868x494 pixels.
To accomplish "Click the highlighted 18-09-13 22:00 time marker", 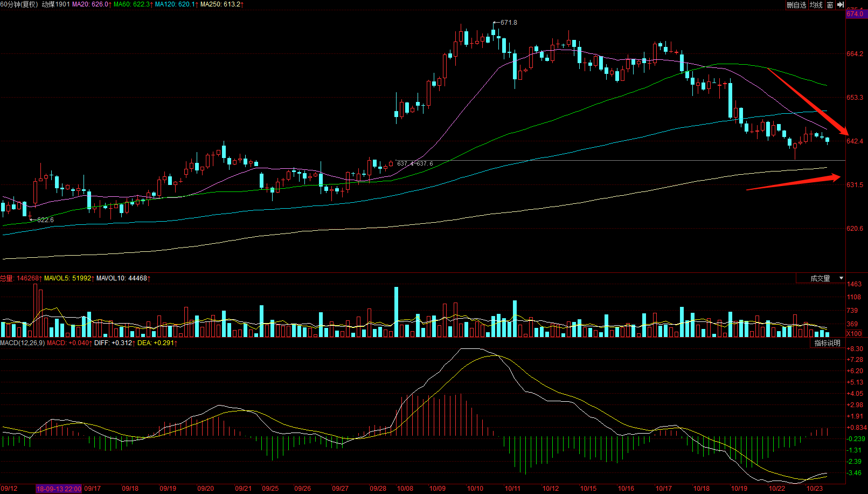I will pos(59,489).
